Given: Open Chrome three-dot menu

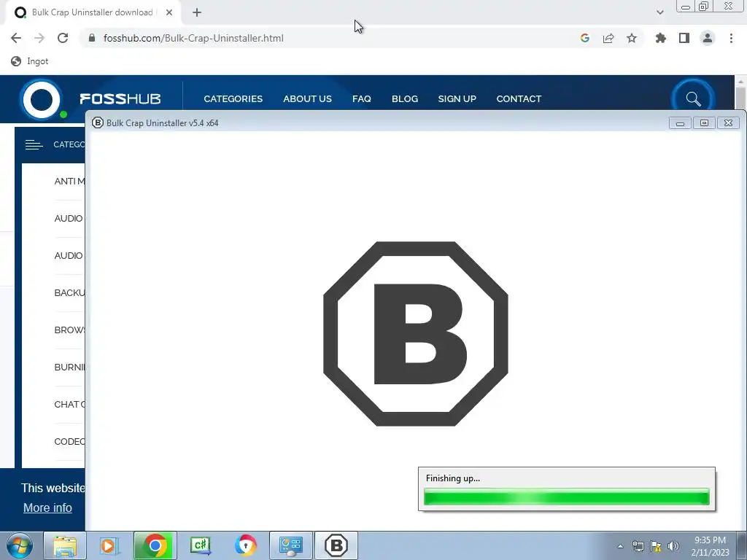Looking at the screenshot, I should click(731, 38).
